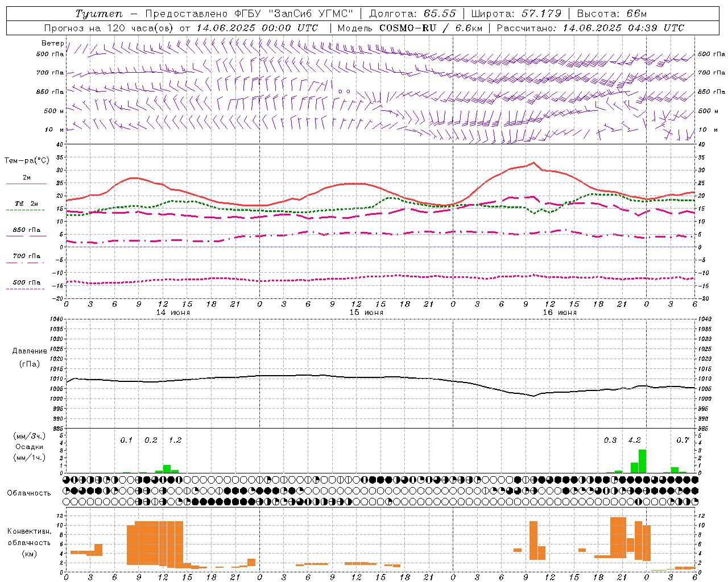Click the "4.2" precipitation value
The height and width of the screenshot is (582, 728).
[634, 440]
